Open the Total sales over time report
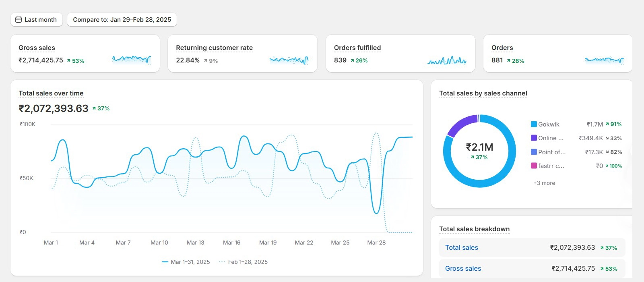The height and width of the screenshot is (282, 644). 51,93
